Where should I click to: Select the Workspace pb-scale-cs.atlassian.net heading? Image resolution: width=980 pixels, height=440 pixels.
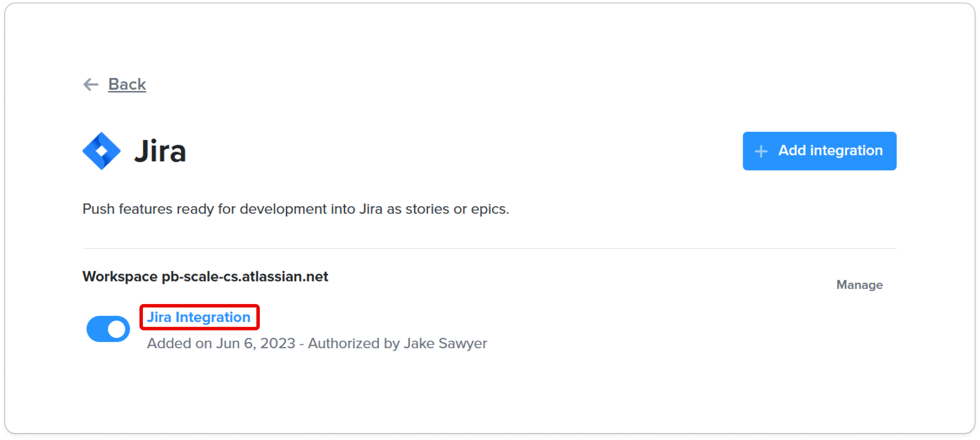[205, 276]
